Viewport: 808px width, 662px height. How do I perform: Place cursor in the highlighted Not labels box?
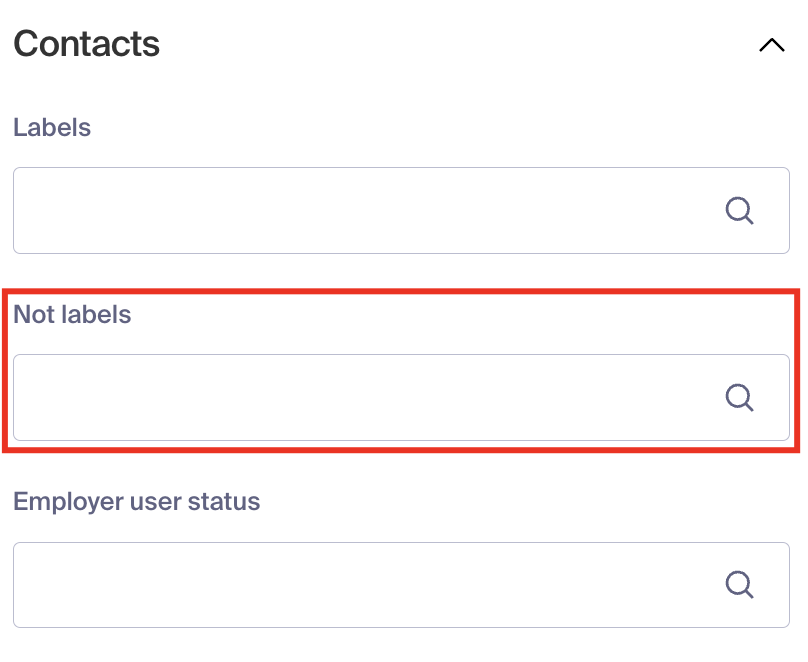coord(401,397)
